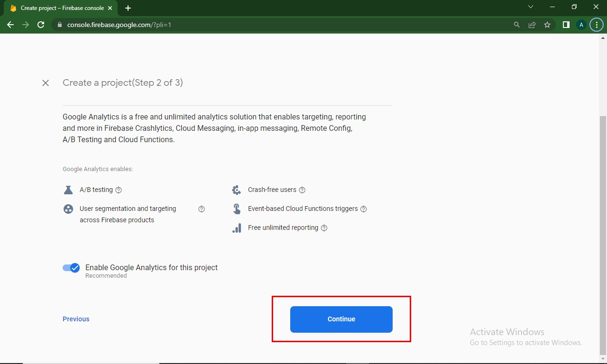Viewport: 607px width, 364px height.
Task: Click help icon for Free unlimited reporting
Action: (x=324, y=228)
